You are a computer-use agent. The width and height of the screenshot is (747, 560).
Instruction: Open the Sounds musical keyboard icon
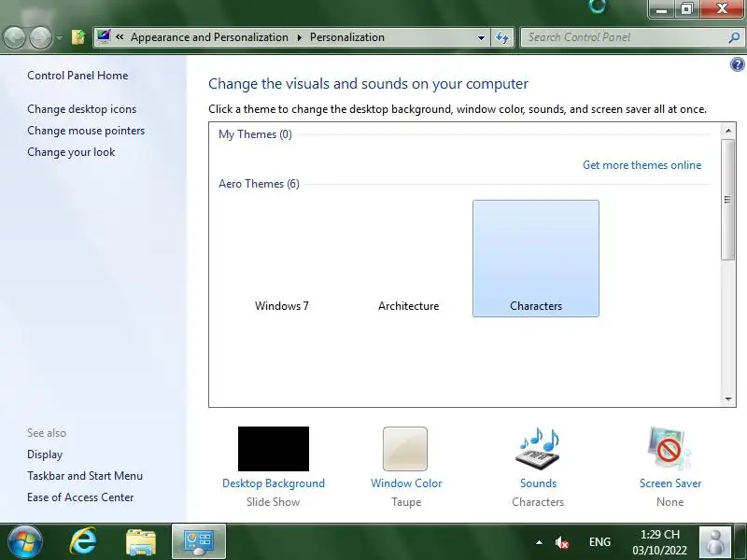538,449
